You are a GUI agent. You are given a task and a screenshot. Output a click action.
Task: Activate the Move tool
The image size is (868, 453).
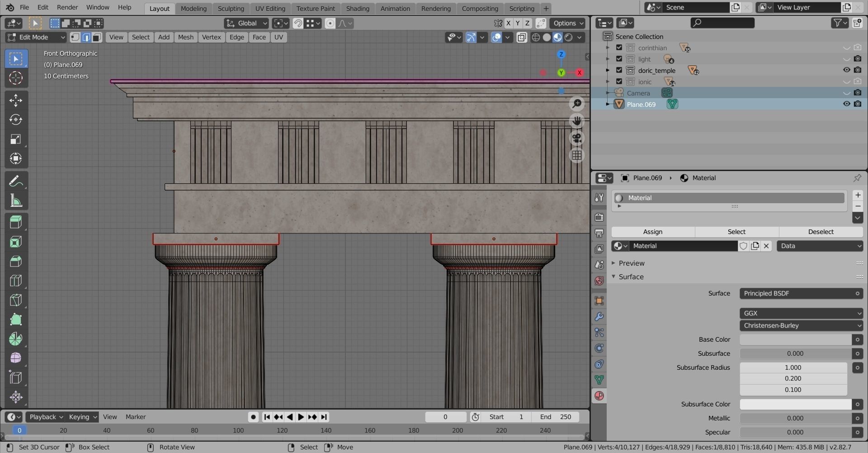[x=16, y=100]
